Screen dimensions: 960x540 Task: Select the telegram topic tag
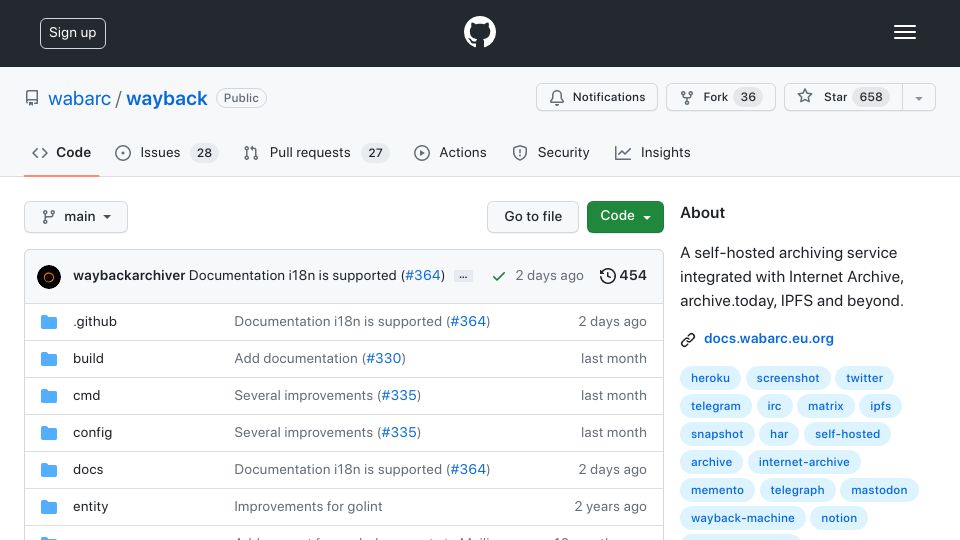716,407
